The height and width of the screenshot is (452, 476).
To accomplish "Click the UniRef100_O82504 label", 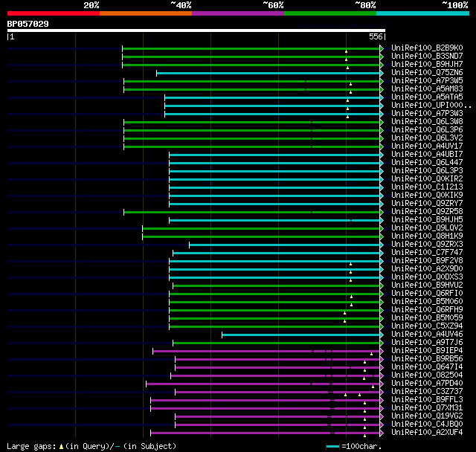I will pyautogui.click(x=427, y=375).
